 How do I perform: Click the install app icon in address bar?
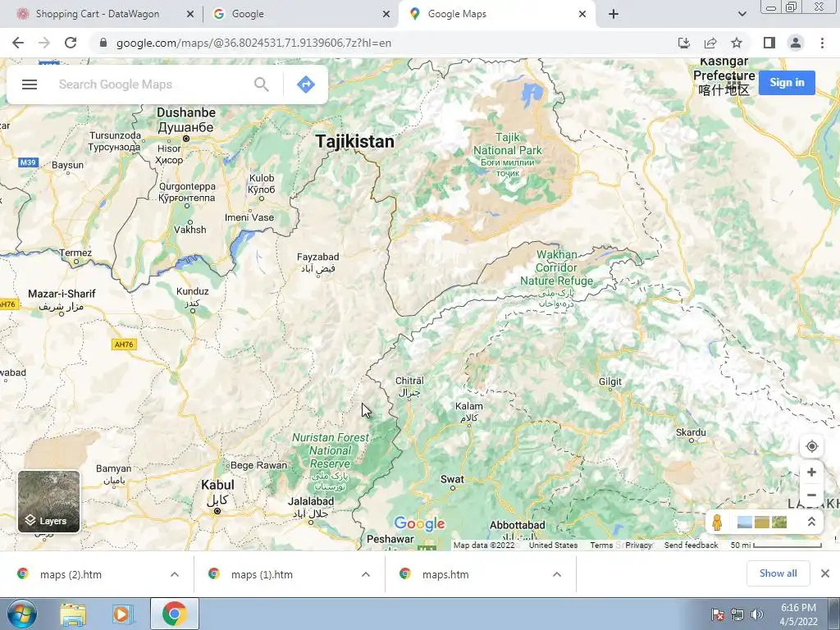[684, 43]
